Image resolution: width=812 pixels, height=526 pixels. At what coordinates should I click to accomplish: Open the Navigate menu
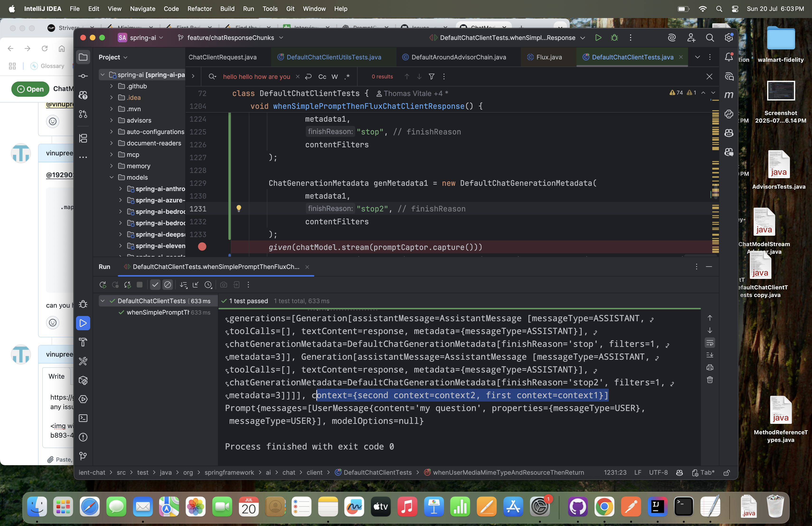point(143,9)
